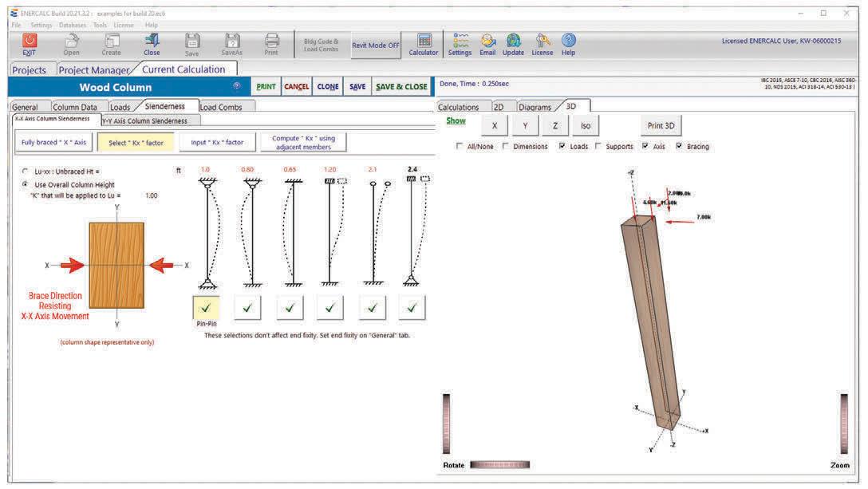Set 3D view to X direction
This screenshot has height=489, width=868.
495,126
